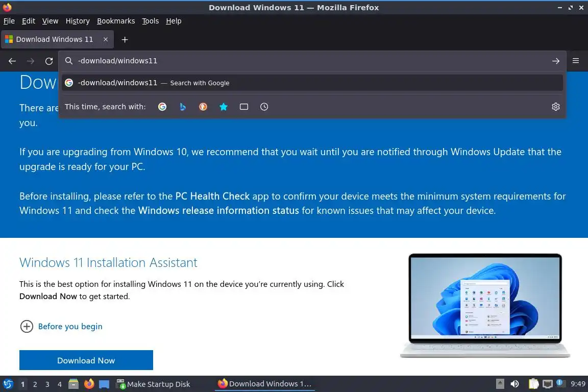This screenshot has height=392, width=588.
Task: Open the File menu
Action: coord(9,21)
